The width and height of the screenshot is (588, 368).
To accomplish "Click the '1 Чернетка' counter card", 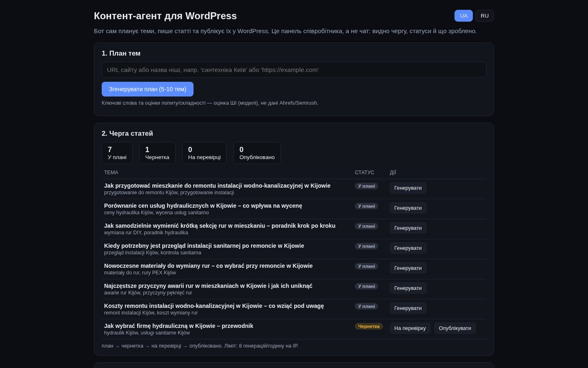I will (157, 153).
